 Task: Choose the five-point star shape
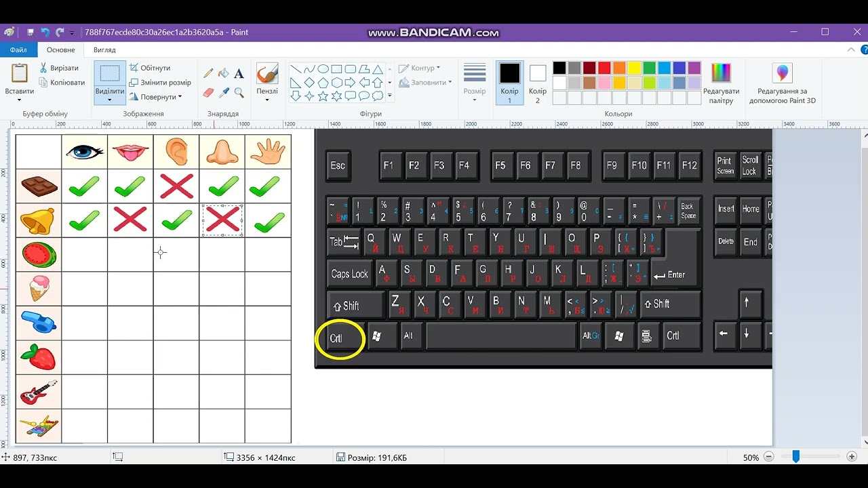coord(323,96)
